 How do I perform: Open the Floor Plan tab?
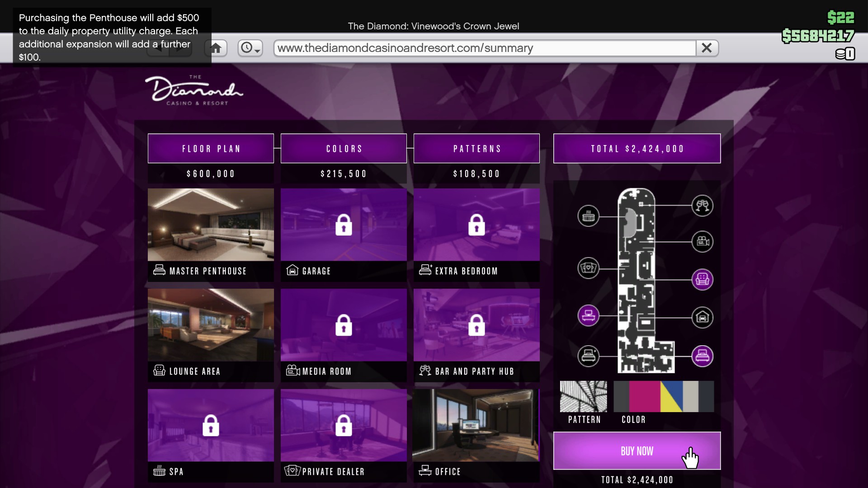211,149
